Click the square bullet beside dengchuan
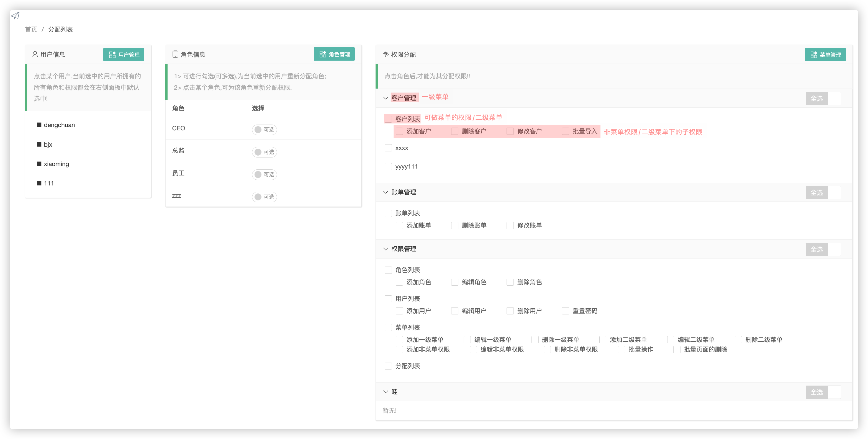Screen dimensions: 868x439 point(39,125)
